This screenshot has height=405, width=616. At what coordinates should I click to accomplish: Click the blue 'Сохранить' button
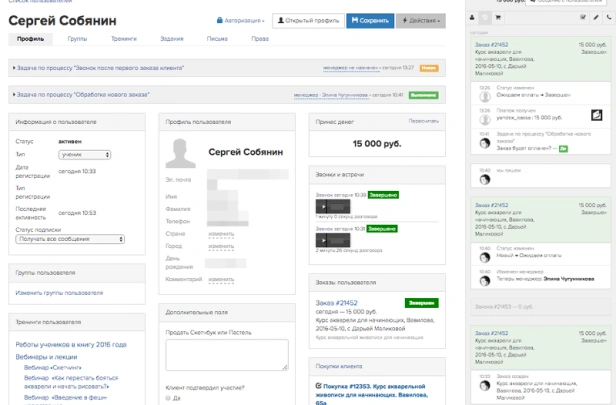370,20
